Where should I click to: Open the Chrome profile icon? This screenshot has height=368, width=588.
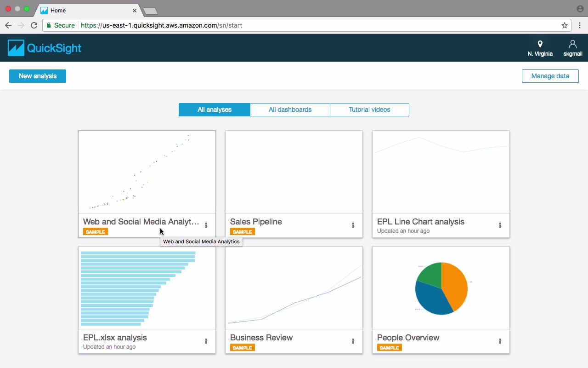tap(580, 9)
